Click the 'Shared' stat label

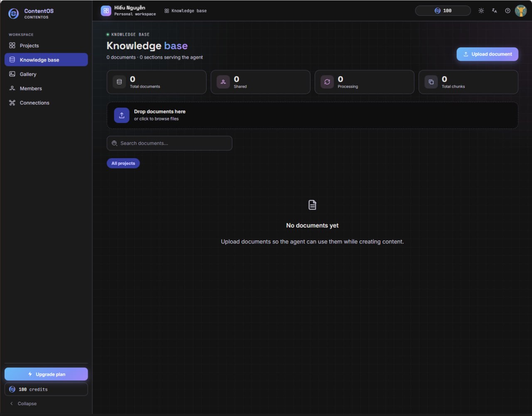pyautogui.click(x=240, y=86)
